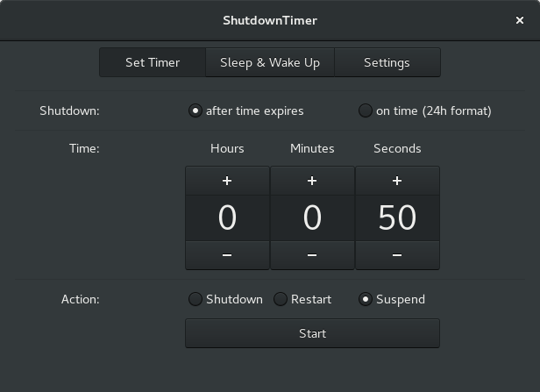
Task: Decrease minutes with the minus button
Action: click(312, 255)
